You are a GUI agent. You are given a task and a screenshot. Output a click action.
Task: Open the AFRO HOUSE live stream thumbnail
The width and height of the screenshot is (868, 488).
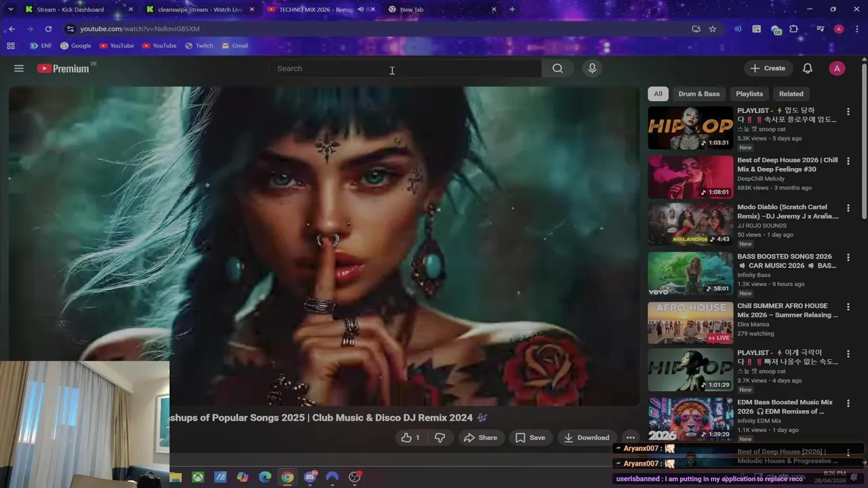[x=690, y=323]
